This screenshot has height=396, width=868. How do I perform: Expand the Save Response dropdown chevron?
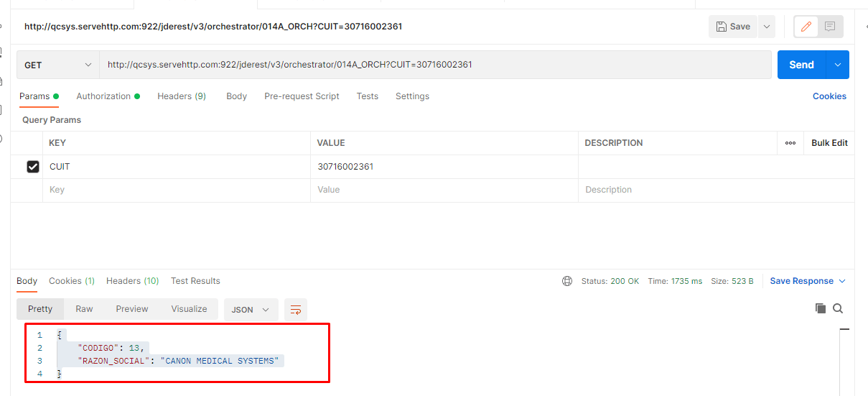point(842,281)
